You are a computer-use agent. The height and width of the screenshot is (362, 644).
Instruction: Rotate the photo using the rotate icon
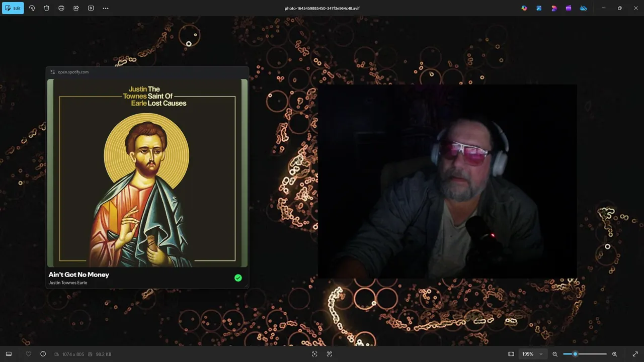coord(32,8)
